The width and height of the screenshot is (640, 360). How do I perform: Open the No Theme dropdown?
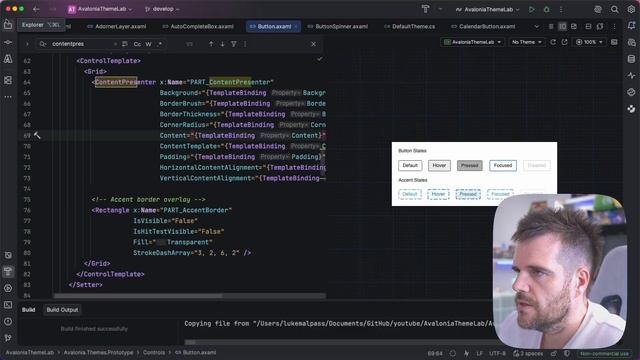[527, 42]
